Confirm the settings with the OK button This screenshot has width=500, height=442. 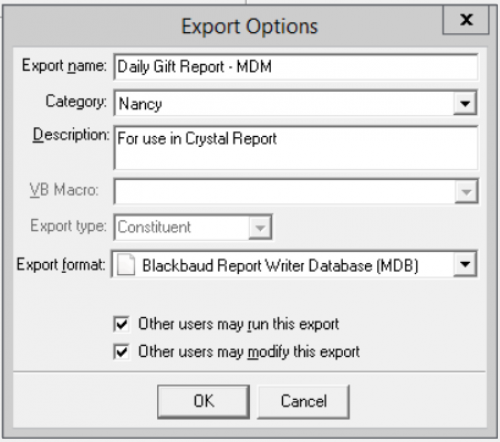coord(203,401)
